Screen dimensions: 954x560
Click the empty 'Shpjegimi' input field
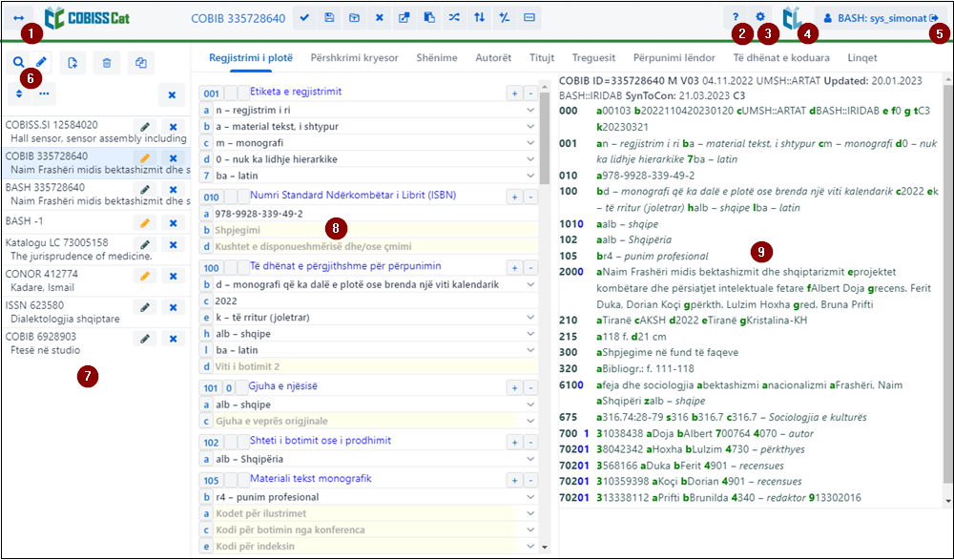[x=375, y=230]
